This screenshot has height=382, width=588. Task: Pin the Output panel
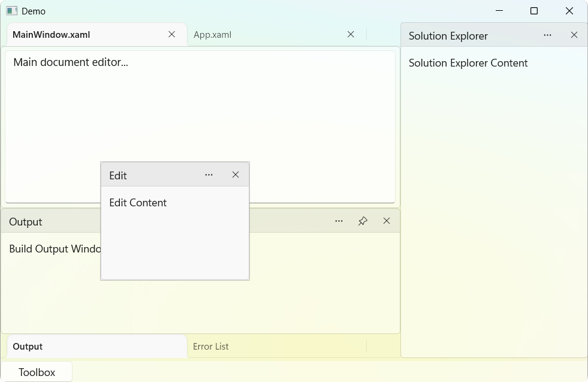click(x=363, y=221)
